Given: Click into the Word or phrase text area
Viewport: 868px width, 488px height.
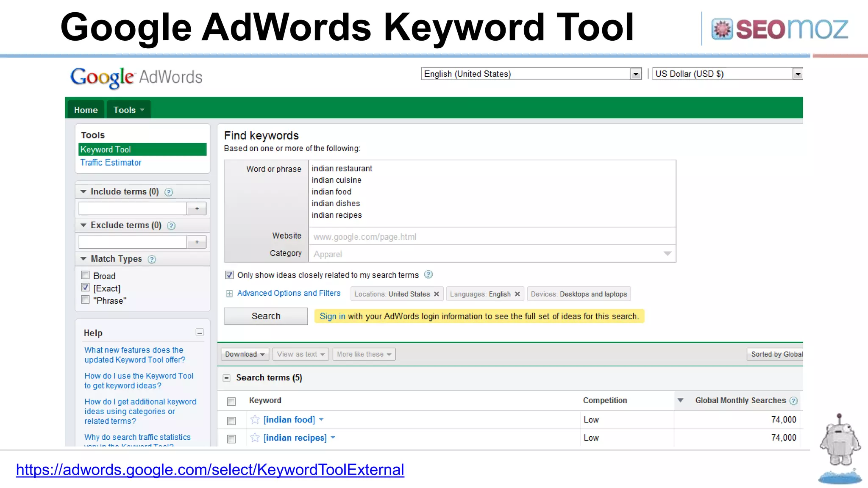Looking at the screenshot, I should (492, 193).
